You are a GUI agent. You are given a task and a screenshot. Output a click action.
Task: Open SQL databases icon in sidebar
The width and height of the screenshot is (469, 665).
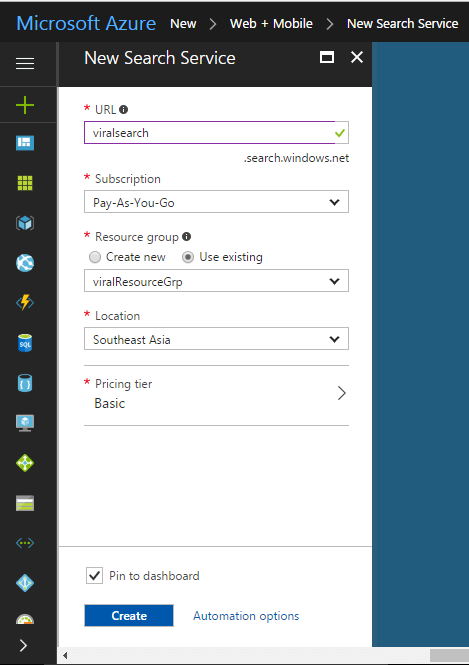click(x=25, y=343)
